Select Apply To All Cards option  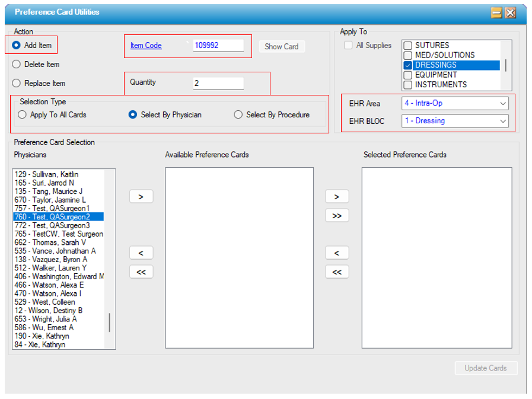pyautogui.click(x=23, y=115)
